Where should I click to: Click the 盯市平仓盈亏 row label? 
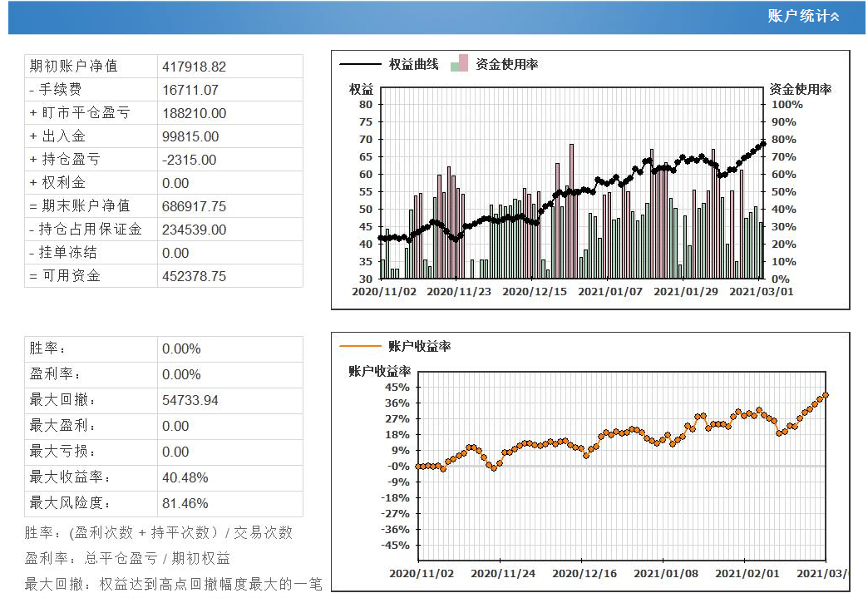click(80, 113)
